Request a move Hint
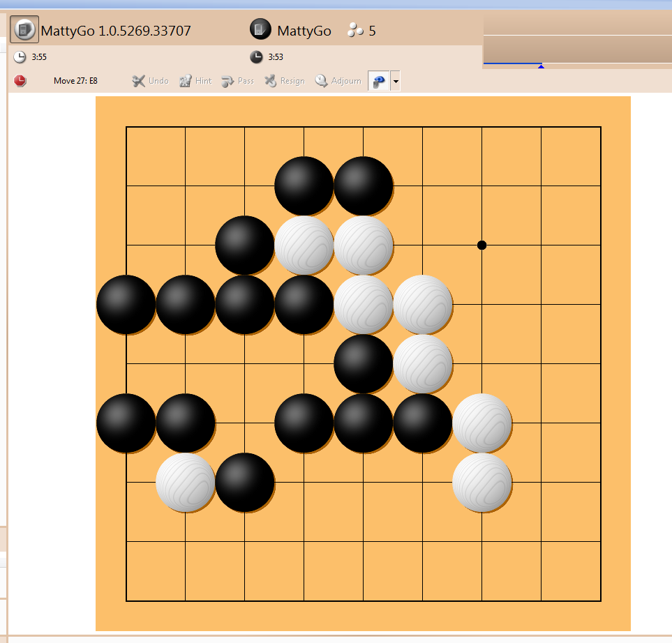This screenshot has height=643, width=672. click(195, 81)
